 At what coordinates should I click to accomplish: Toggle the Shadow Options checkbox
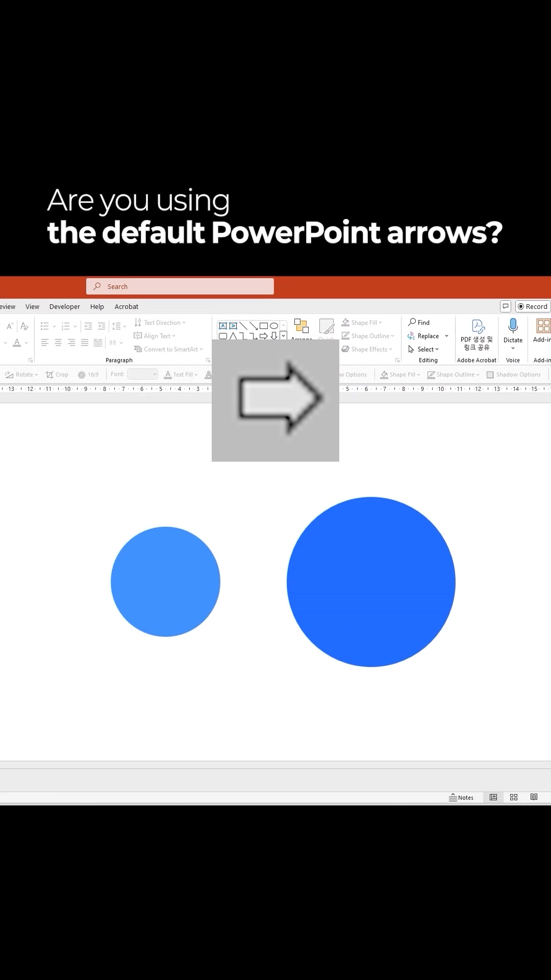[x=490, y=375]
